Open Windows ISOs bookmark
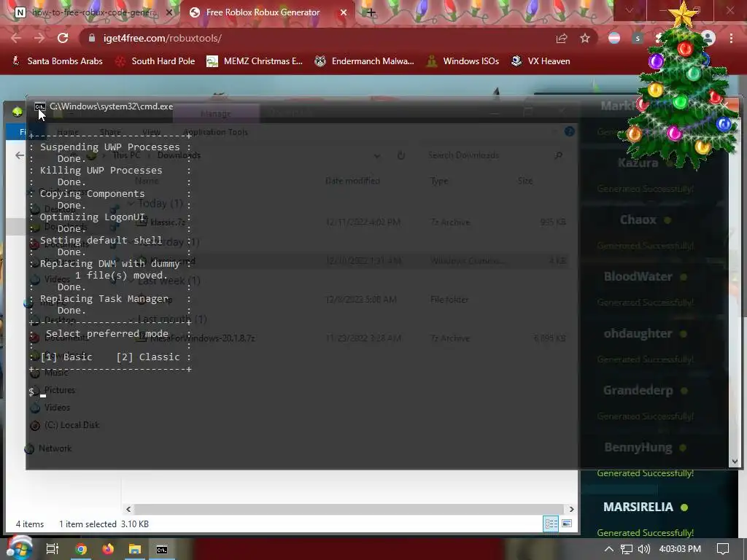The image size is (747, 560). coord(463,61)
